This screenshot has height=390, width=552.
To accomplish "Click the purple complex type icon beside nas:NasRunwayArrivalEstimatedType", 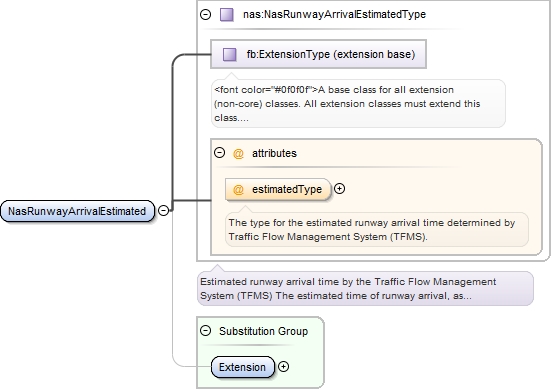I will [x=227, y=15].
